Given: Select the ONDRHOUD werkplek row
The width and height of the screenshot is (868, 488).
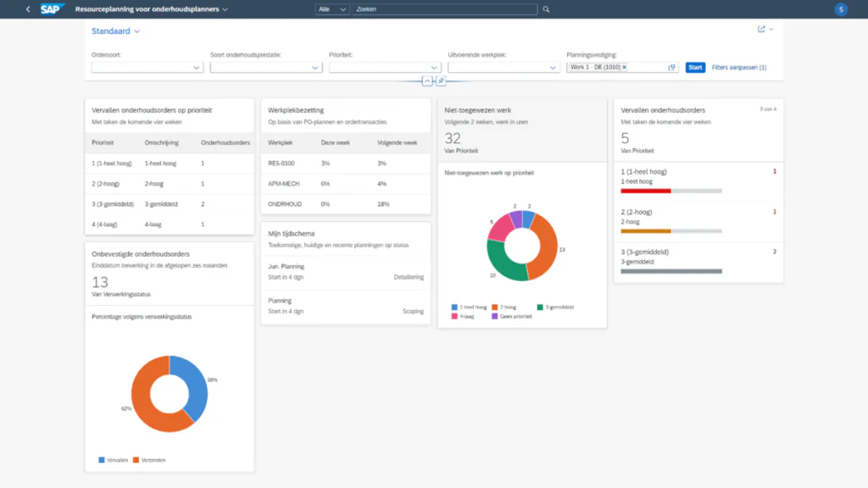Looking at the screenshot, I should 346,204.
